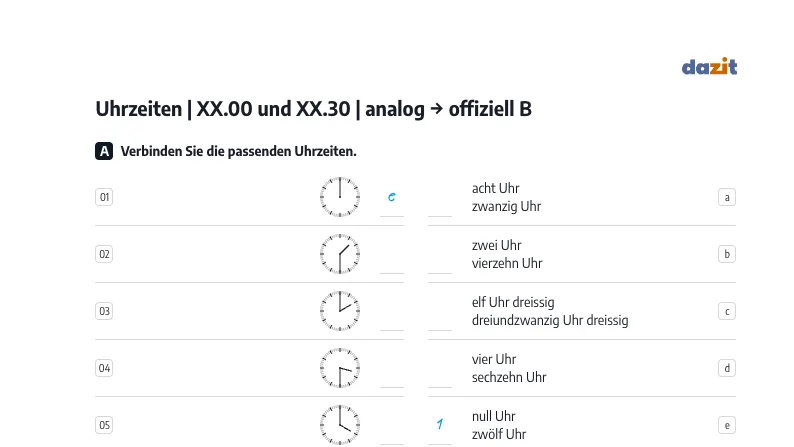Click the letter label d

pyautogui.click(x=727, y=368)
